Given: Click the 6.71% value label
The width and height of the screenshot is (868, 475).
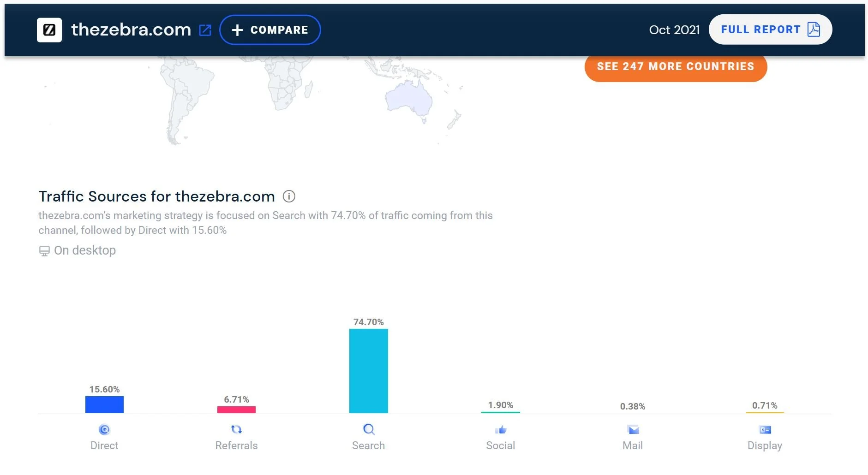Looking at the screenshot, I should (237, 399).
